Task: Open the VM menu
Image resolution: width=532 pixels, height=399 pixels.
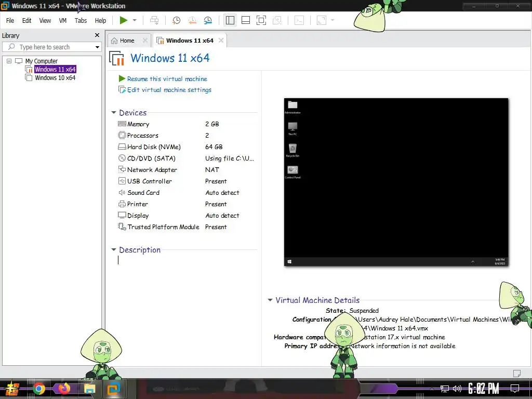Action: point(63,21)
